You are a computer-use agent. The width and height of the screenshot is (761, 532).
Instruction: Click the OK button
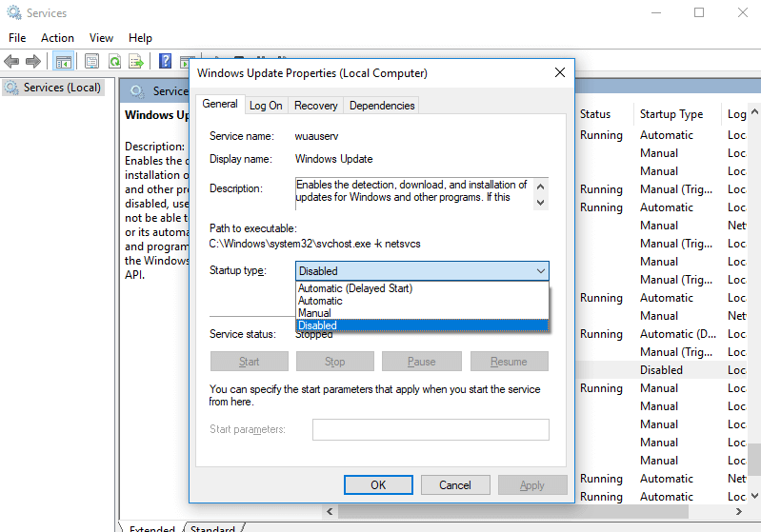(x=378, y=485)
